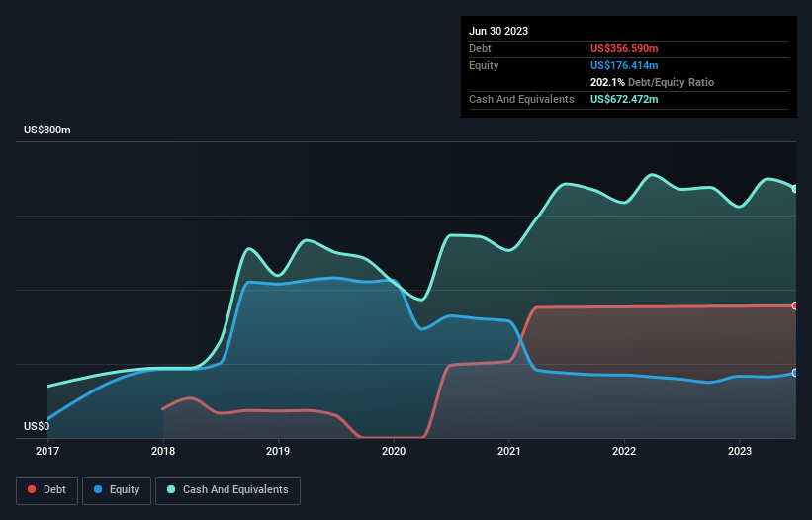Toggle the Debt series legend button
The width and height of the screenshot is (812, 520).
pos(46,490)
